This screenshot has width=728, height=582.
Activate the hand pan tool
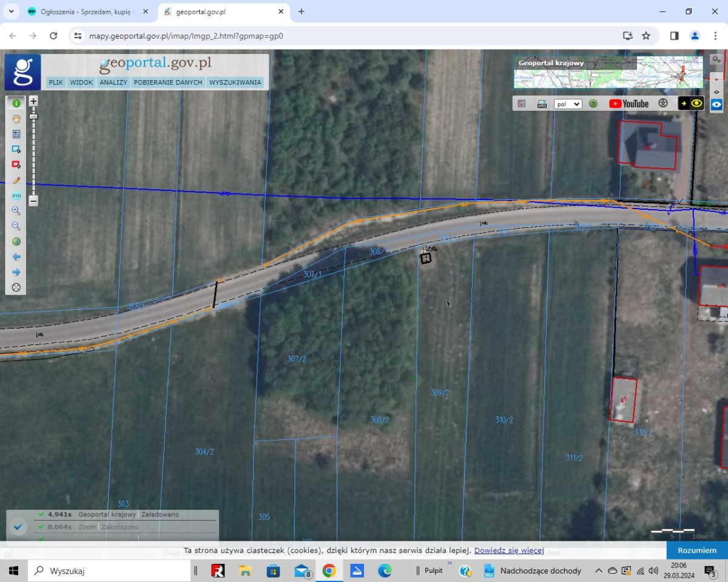16,119
